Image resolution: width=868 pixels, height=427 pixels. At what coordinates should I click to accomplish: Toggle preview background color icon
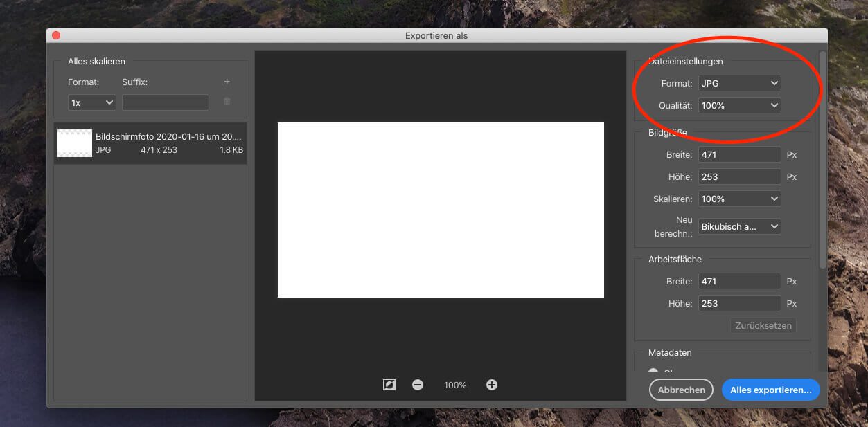(x=389, y=385)
